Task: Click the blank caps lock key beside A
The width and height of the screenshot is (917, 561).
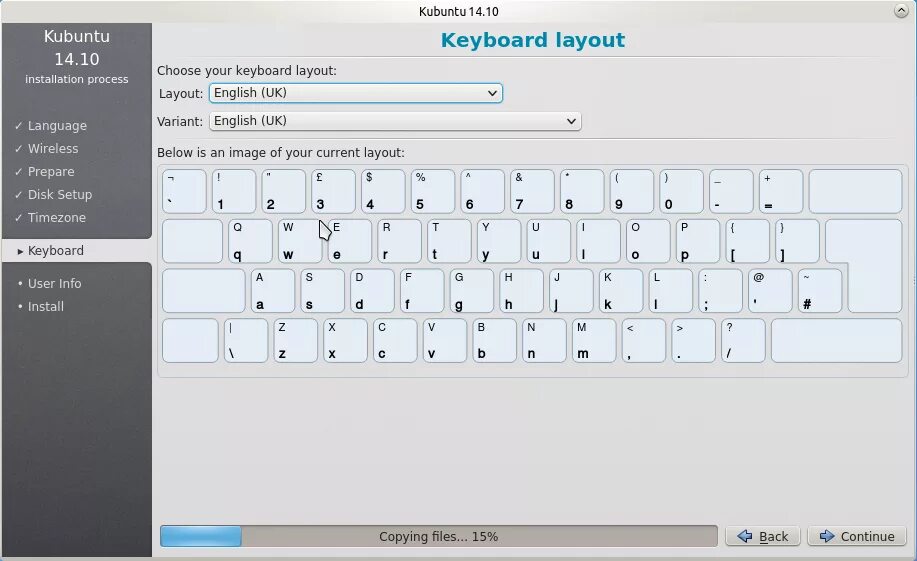Action: pos(204,291)
